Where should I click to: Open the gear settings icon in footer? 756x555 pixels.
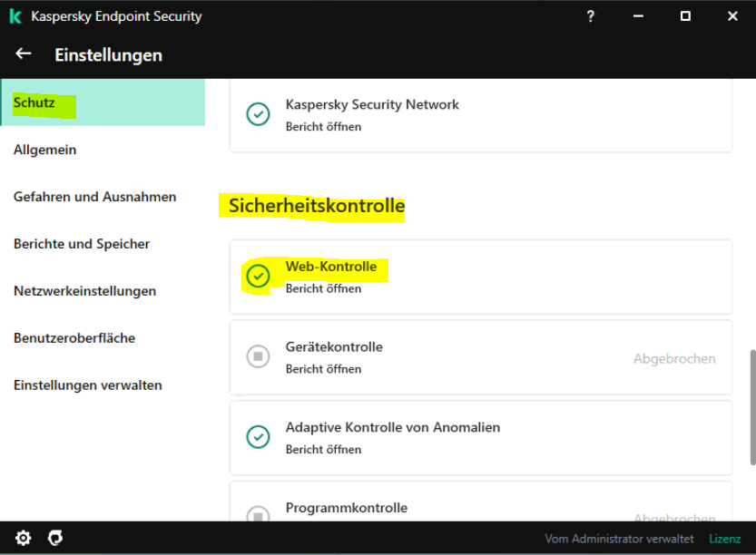24,538
